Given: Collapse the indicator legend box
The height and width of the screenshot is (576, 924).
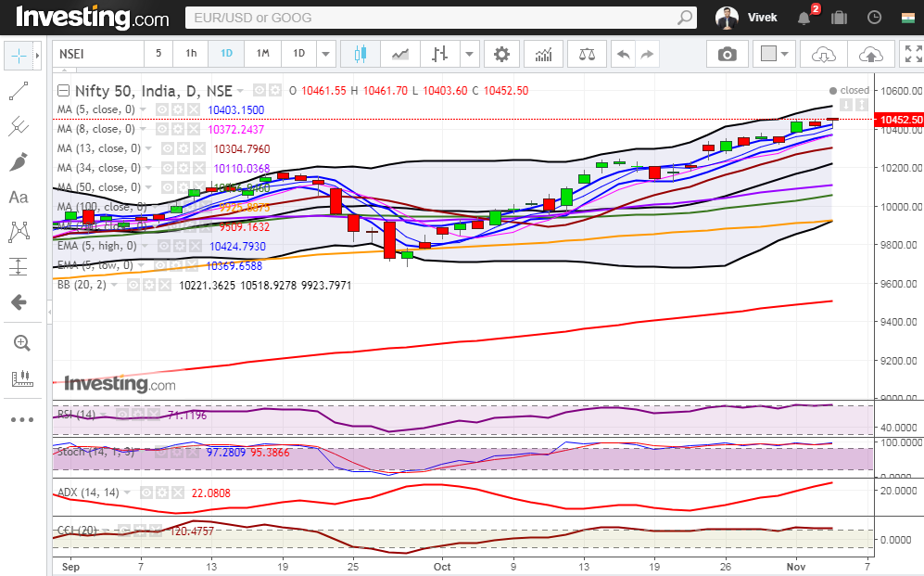Looking at the screenshot, I should point(63,91).
